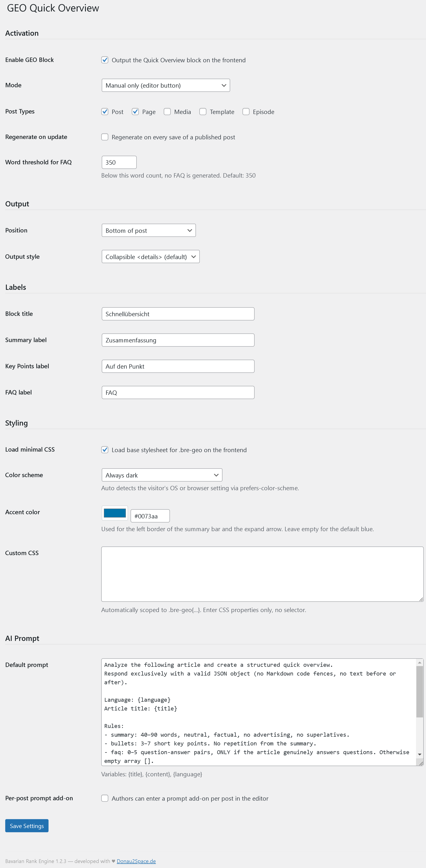Open the Output style dropdown
Screen dimensions: 426x868
pyautogui.click(x=150, y=256)
